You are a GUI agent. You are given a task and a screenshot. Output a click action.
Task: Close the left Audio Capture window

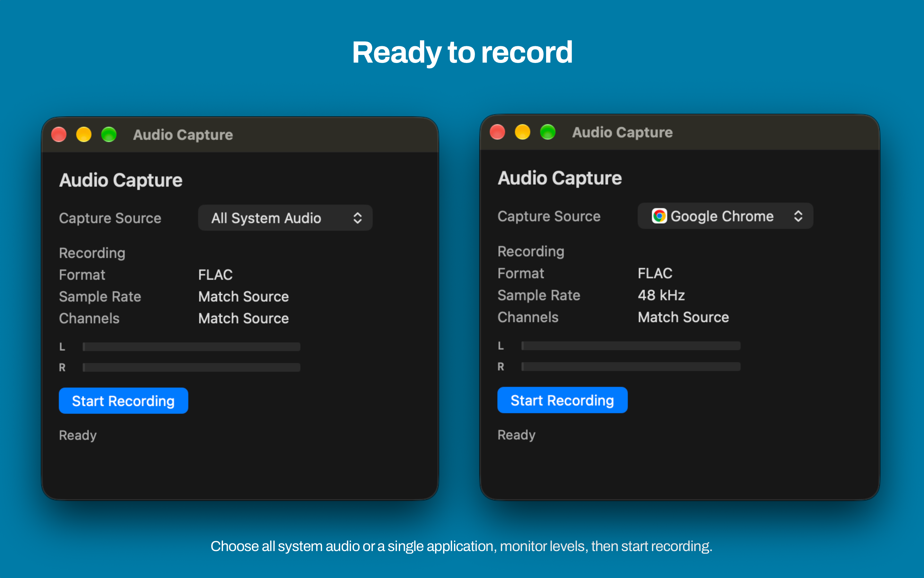[59, 135]
